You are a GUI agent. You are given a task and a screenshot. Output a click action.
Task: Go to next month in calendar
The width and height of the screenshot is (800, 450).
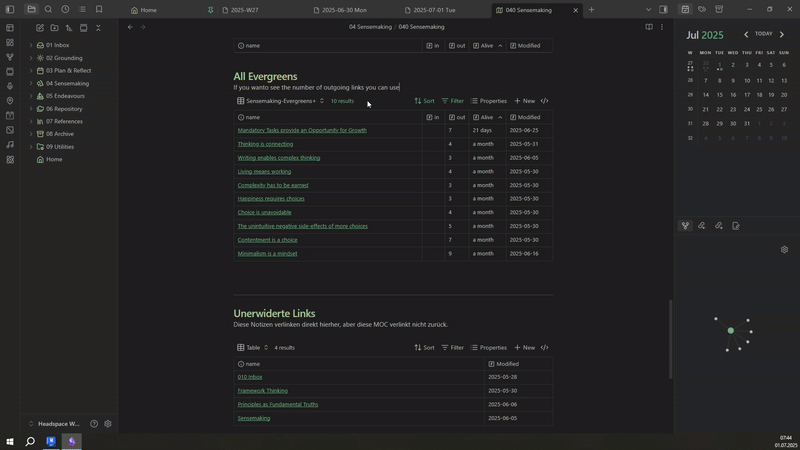pos(782,34)
